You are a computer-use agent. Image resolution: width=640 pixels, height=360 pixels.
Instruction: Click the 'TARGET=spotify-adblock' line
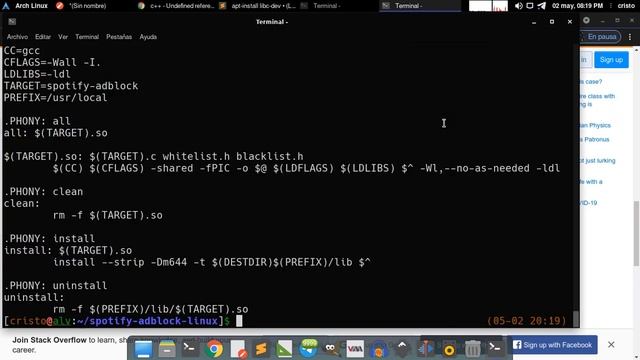coord(71,86)
